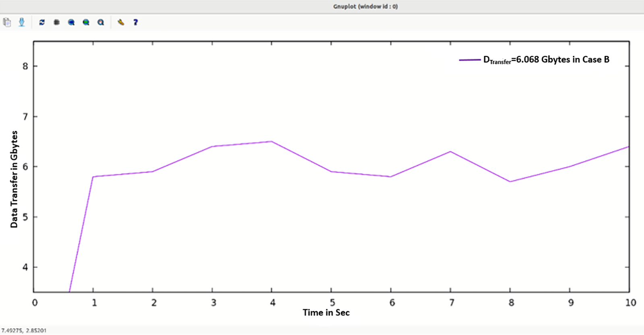Screen dimensions: 644x335
Task: Replot the graph with the refresh icon
Action: pyautogui.click(x=42, y=22)
